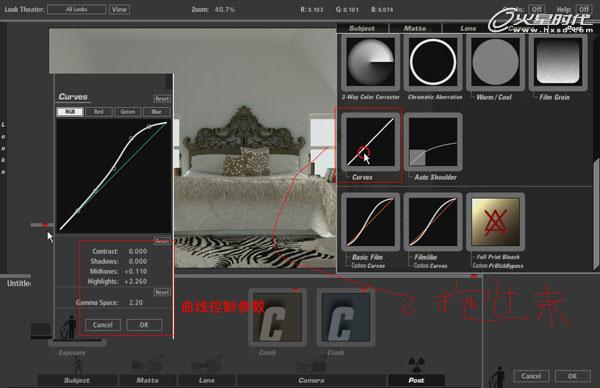Choose the Film Grain tool

pos(558,62)
